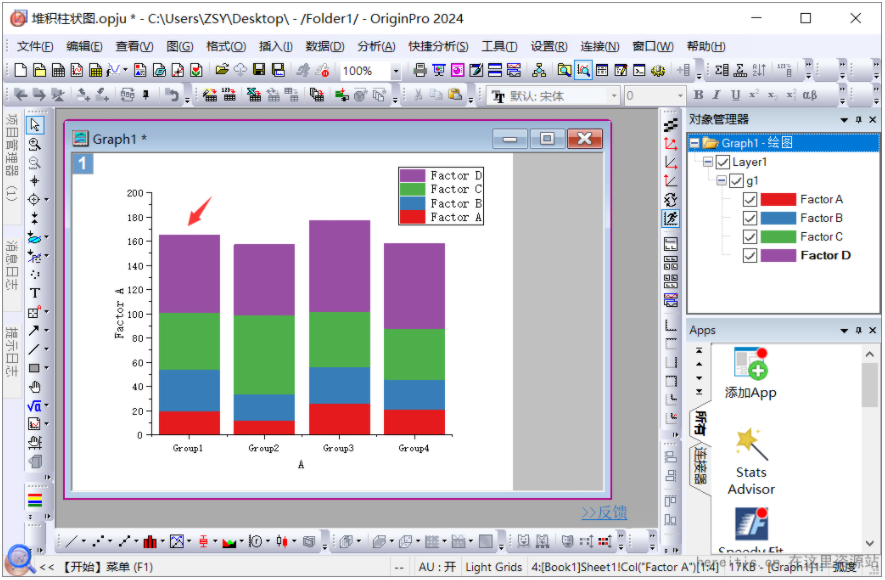Viewport: 885px width, 580px height.
Task: Click the Area plot icon in bottom toolbar
Action: pyautogui.click(x=229, y=542)
